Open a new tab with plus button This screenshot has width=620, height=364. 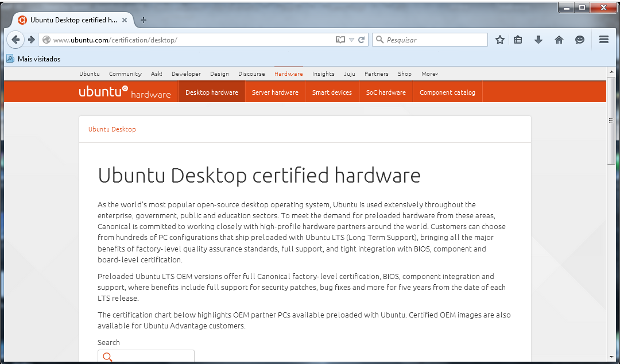(144, 20)
